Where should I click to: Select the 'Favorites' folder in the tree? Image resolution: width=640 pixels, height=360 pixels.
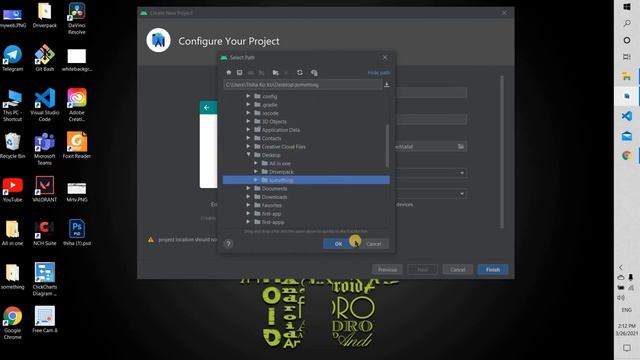(x=271, y=205)
